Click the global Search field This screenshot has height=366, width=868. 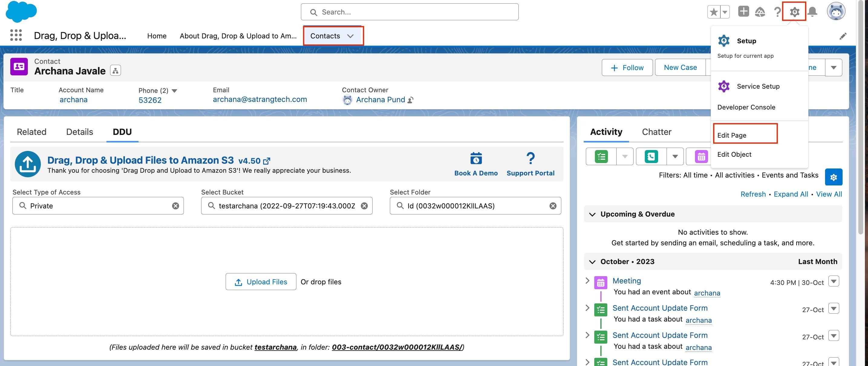point(410,12)
